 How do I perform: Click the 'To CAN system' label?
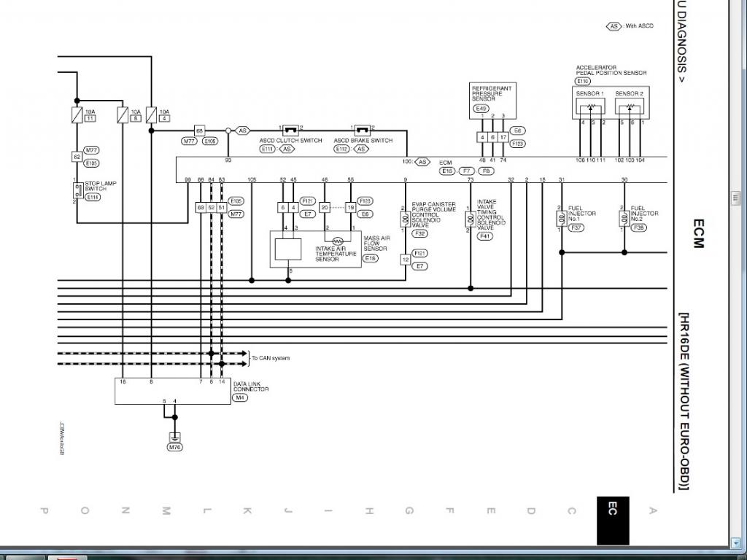tap(271, 358)
